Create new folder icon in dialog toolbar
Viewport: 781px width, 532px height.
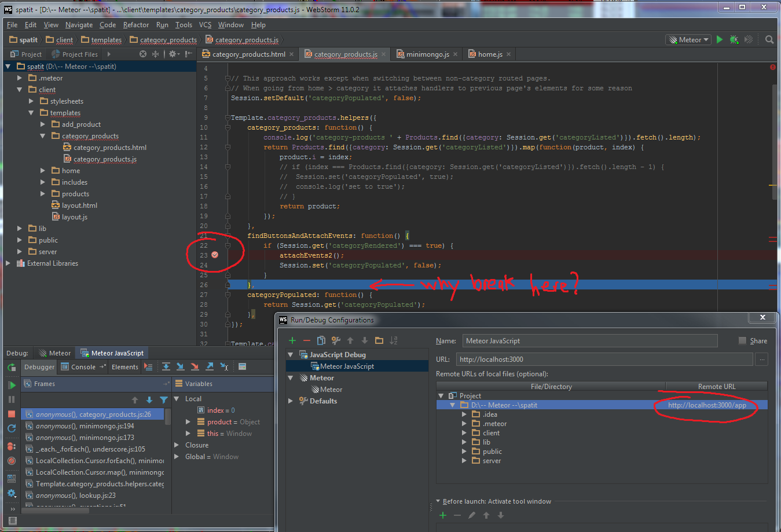[379, 340]
